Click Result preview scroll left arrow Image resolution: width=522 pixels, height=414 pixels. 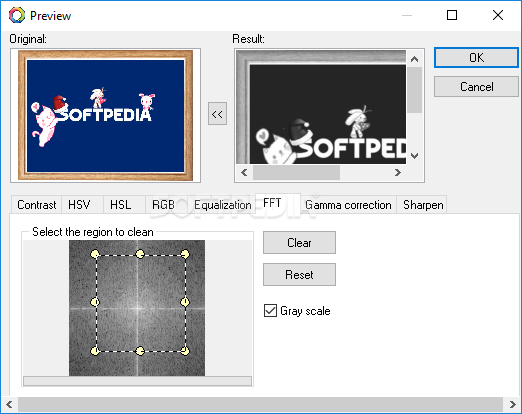click(244, 172)
